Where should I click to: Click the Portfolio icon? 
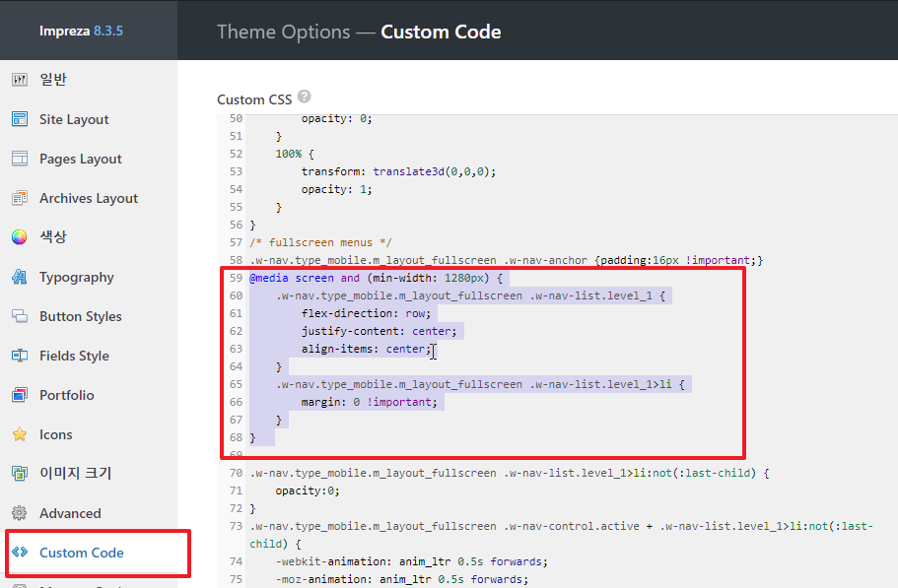point(20,395)
